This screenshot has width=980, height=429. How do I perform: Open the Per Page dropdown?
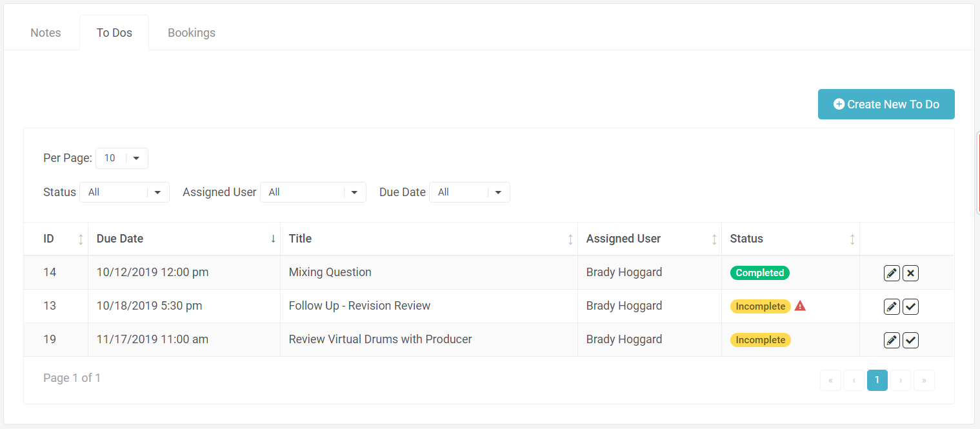(122, 158)
